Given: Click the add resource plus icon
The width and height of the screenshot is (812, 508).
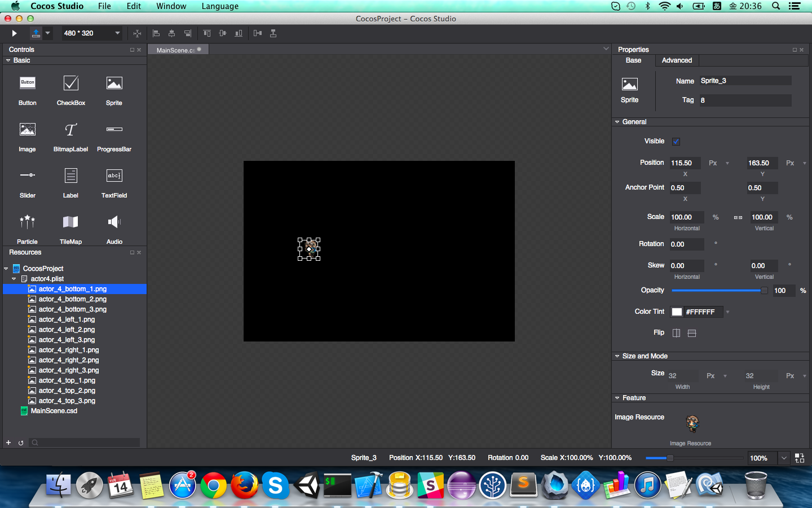Looking at the screenshot, I should coord(8,443).
